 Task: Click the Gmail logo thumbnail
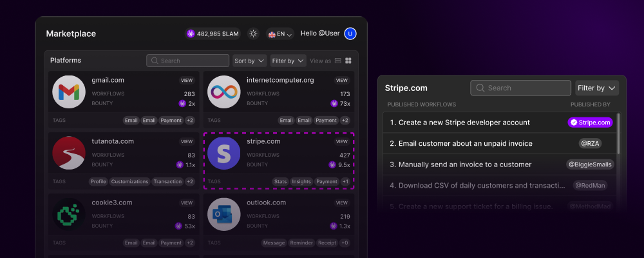pyautogui.click(x=69, y=92)
